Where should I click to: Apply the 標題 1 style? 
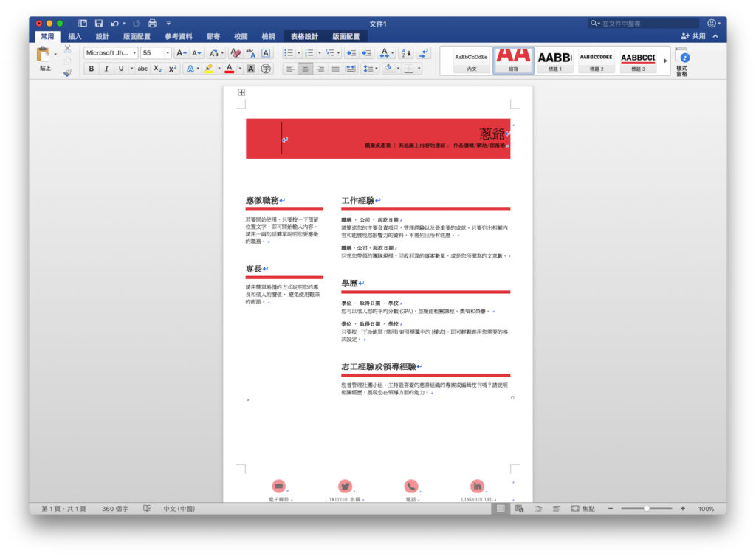click(554, 61)
